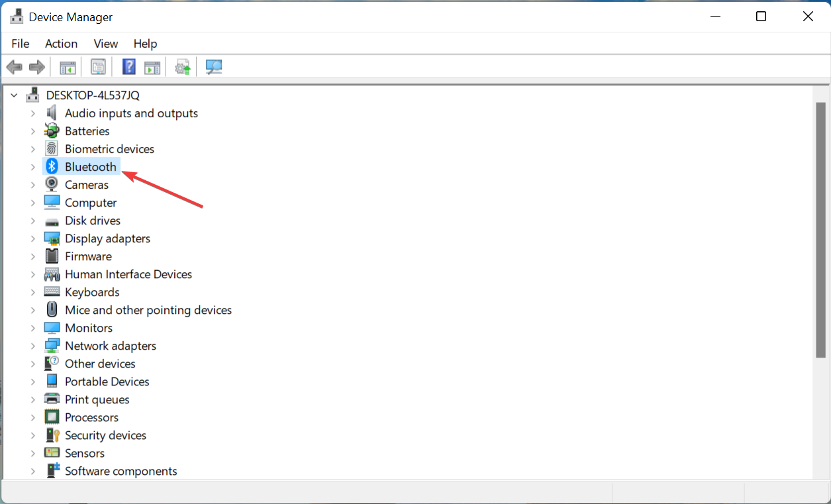Screen dimensions: 831x504
Task: Click the Back arrow toolbar icon
Action: click(x=15, y=67)
